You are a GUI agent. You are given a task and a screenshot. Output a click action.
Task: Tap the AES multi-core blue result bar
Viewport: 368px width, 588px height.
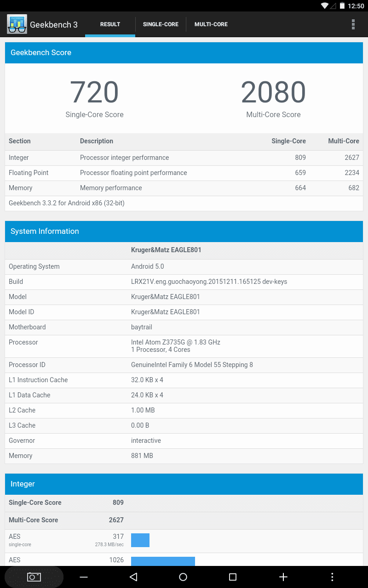[x=163, y=561]
